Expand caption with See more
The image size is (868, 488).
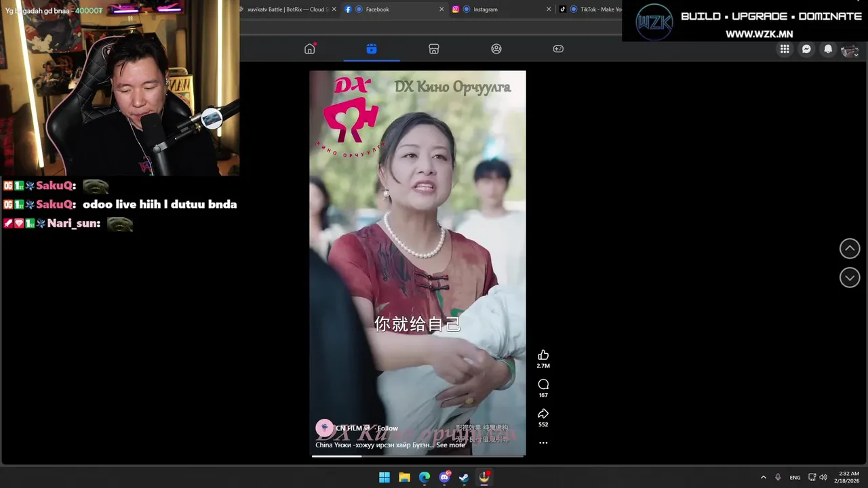point(450,445)
